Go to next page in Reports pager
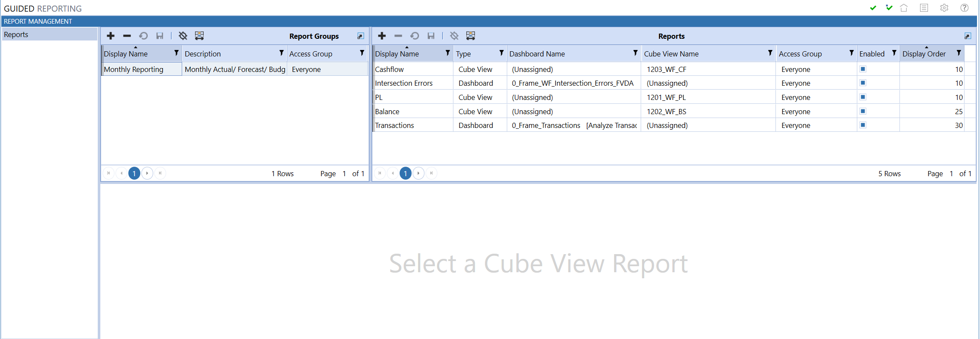 click(419, 173)
